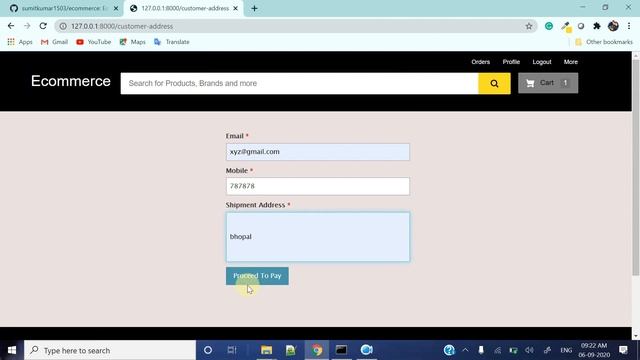
Task: Click the Get Help tray icon
Action: (449, 350)
